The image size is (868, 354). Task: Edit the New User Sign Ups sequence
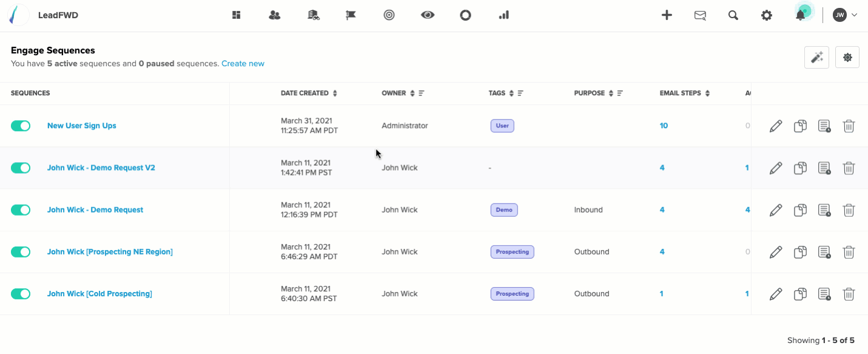[x=776, y=126]
